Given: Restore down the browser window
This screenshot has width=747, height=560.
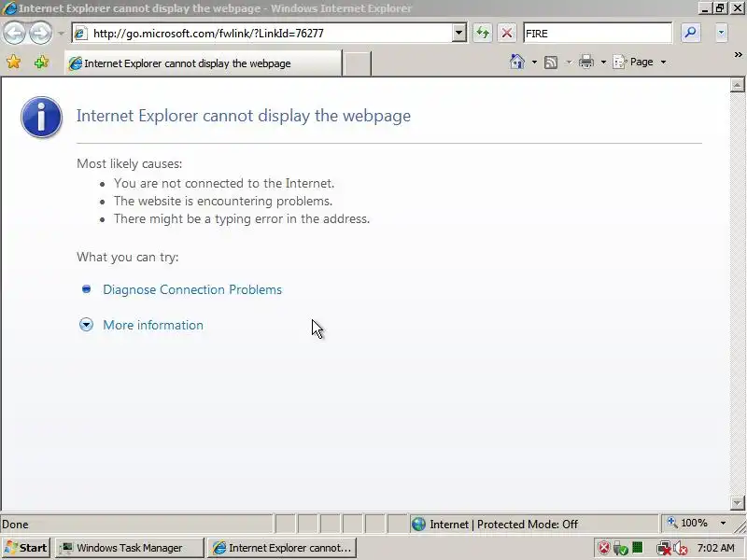Looking at the screenshot, I should click(x=720, y=8).
